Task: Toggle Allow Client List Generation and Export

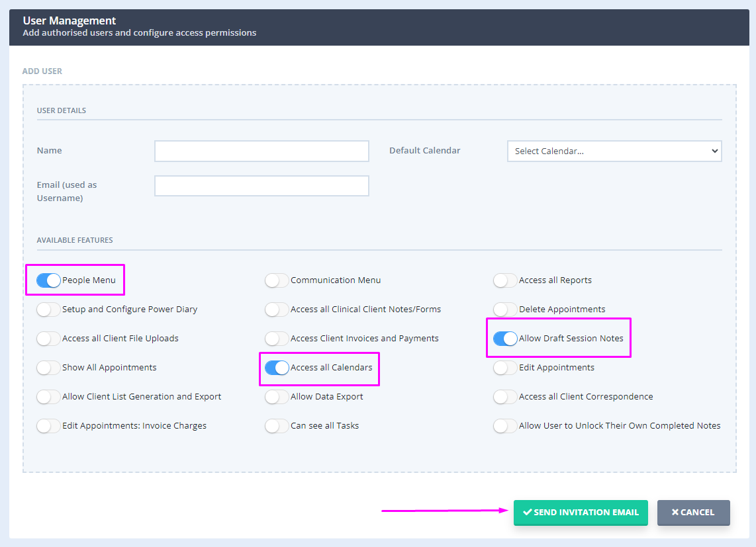Action: point(48,396)
